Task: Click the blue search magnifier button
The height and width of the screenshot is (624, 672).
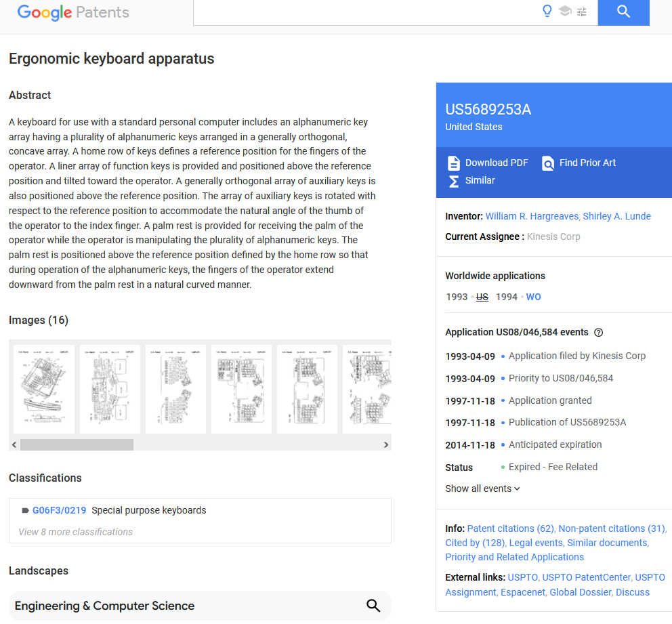Action: pyautogui.click(x=623, y=12)
